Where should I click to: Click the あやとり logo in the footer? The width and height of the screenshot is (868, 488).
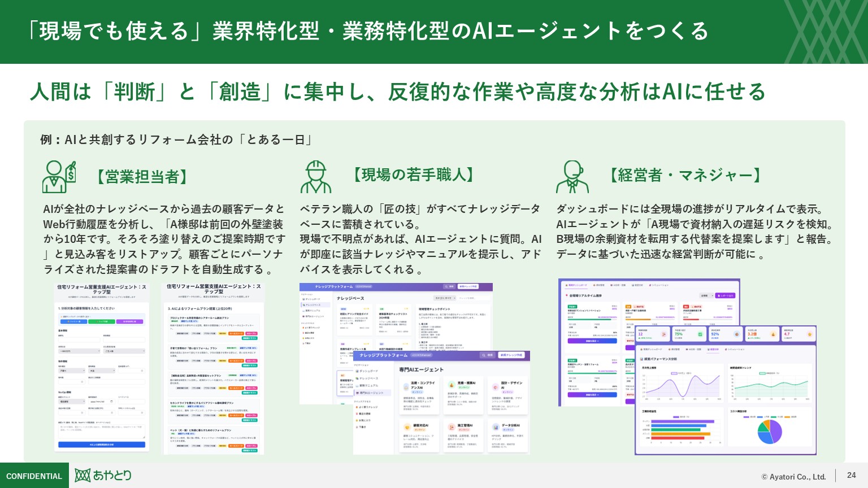(103, 476)
